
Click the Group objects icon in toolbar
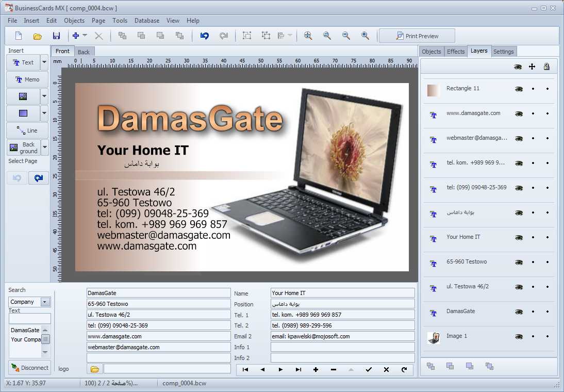click(247, 35)
